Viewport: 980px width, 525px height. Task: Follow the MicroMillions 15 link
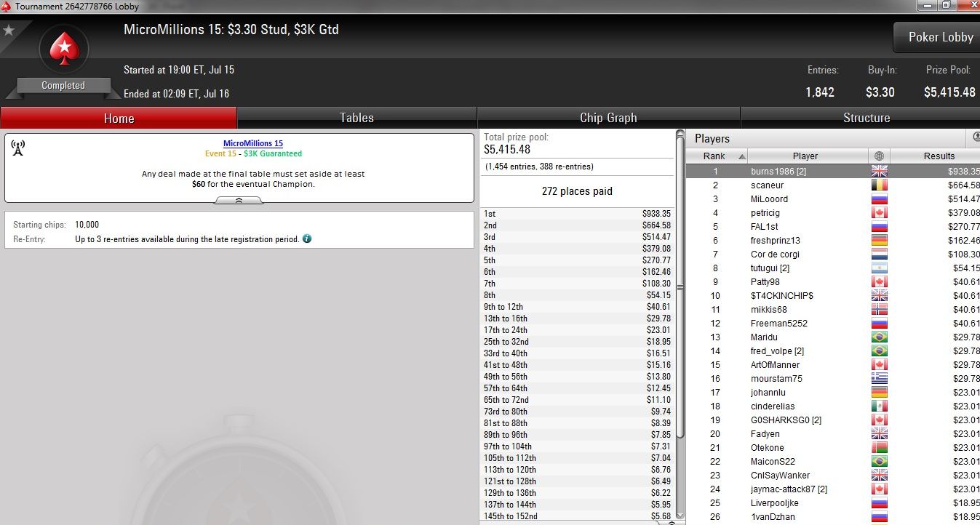pos(253,143)
